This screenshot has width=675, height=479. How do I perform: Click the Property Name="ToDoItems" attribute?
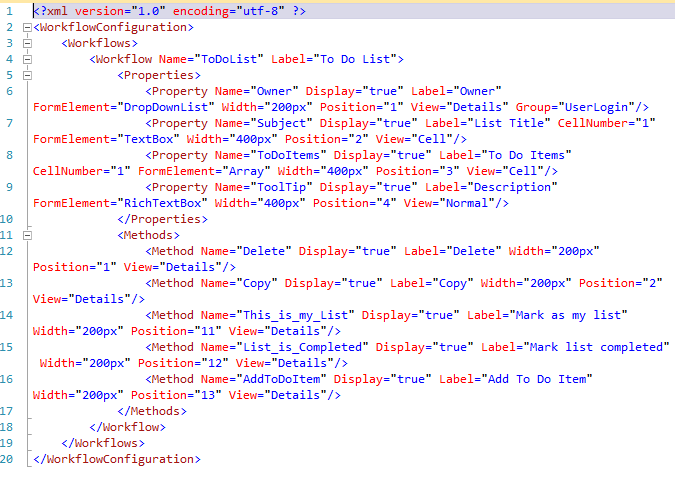tap(270, 155)
